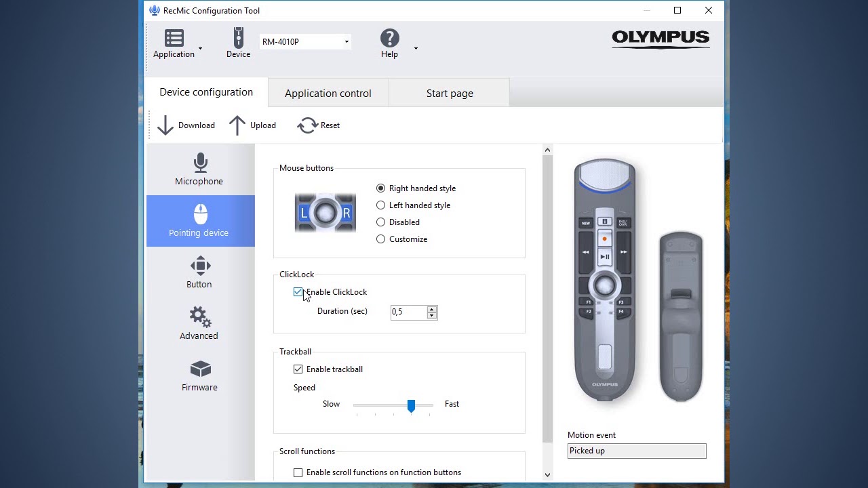Select the Disabled mouse buttons option
The height and width of the screenshot is (488, 868).
pos(380,222)
